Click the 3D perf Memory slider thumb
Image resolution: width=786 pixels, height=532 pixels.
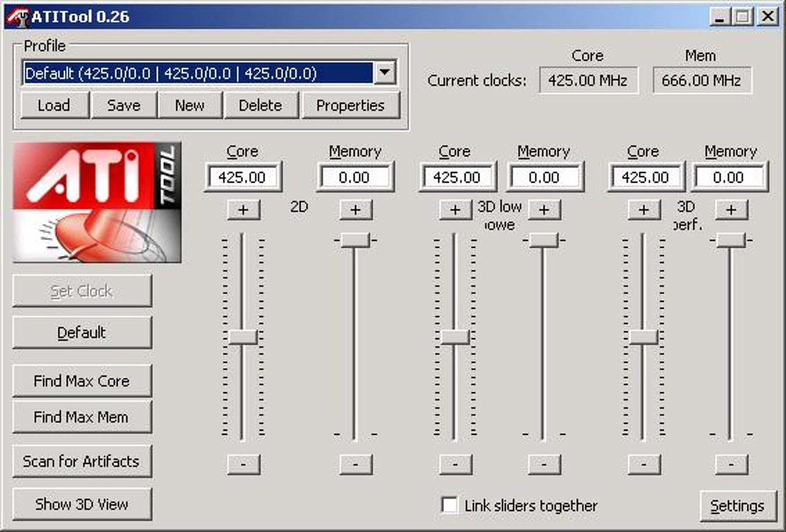(x=731, y=240)
